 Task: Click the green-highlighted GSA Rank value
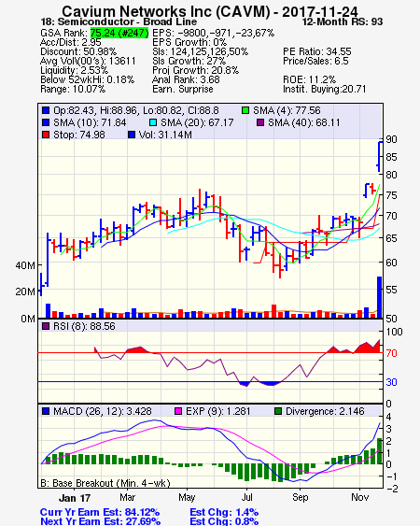[119, 33]
